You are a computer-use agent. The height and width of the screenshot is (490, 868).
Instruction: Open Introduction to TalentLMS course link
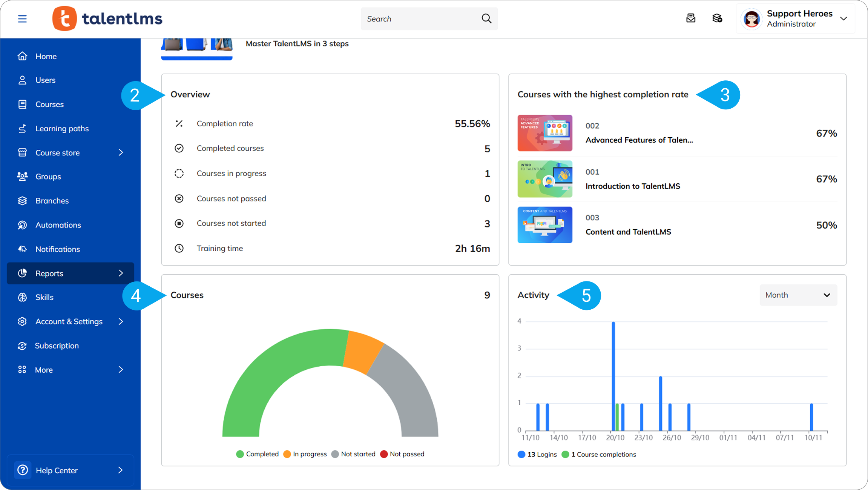tap(633, 186)
